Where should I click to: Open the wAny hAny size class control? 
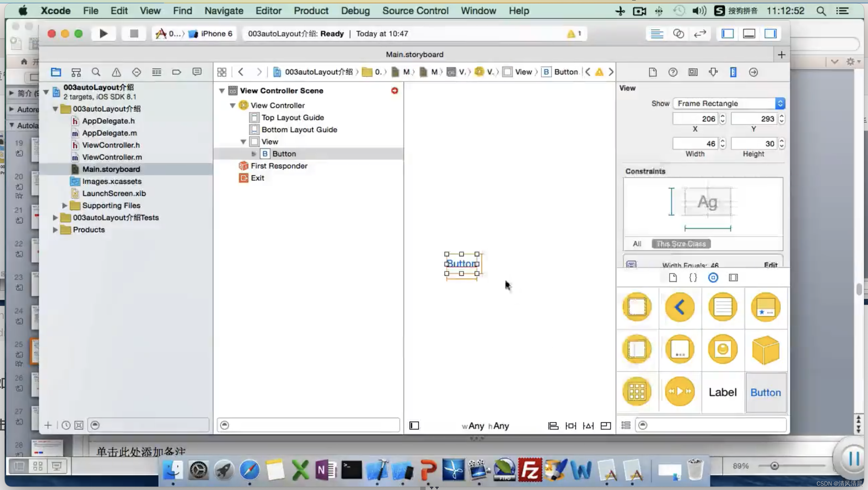[x=485, y=426]
